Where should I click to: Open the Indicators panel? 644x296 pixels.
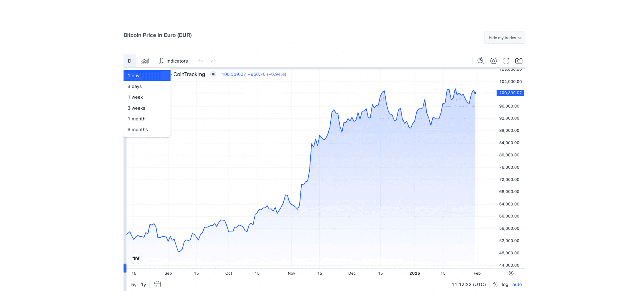coord(173,61)
